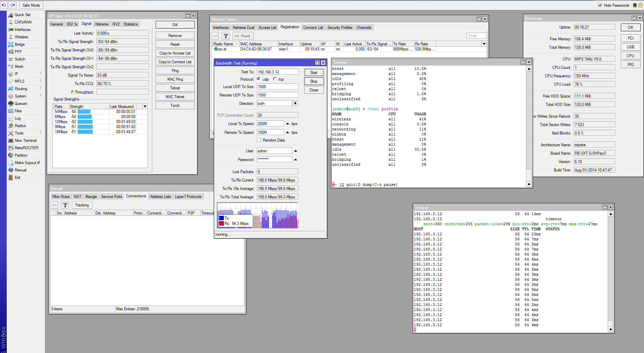
Task: Expand Routing submenu
Action: [41, 88]
